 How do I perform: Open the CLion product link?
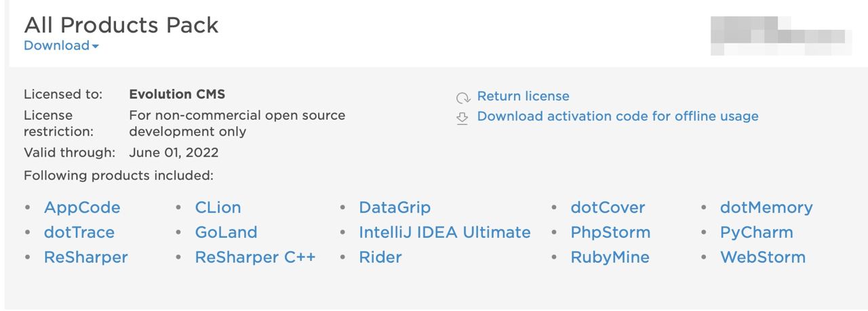click(x=218, y=207)
